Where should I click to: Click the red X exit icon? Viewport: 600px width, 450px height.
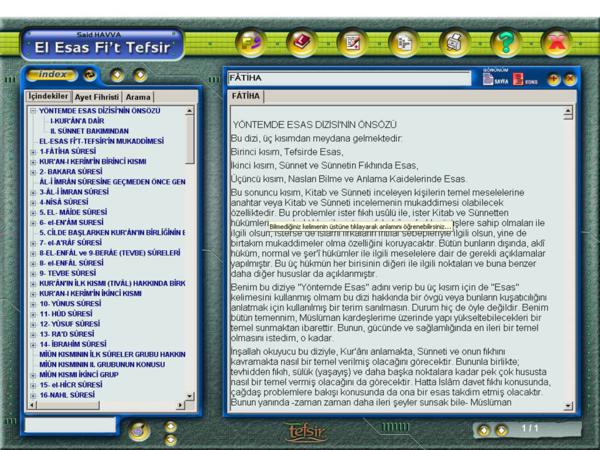pos(556,43)
